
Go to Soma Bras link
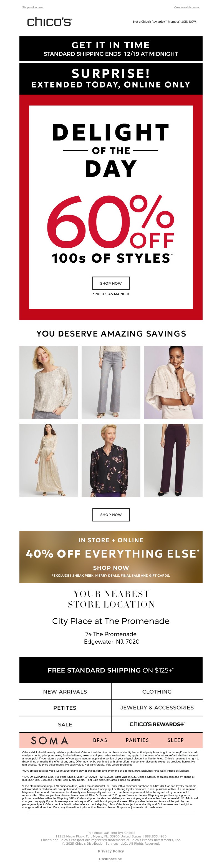[100, 740]
